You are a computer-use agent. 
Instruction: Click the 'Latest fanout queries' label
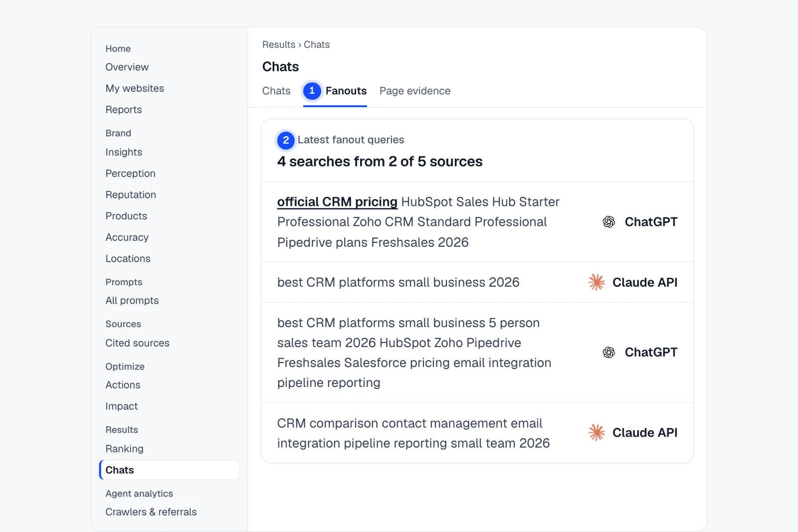[x=351, y=140]
